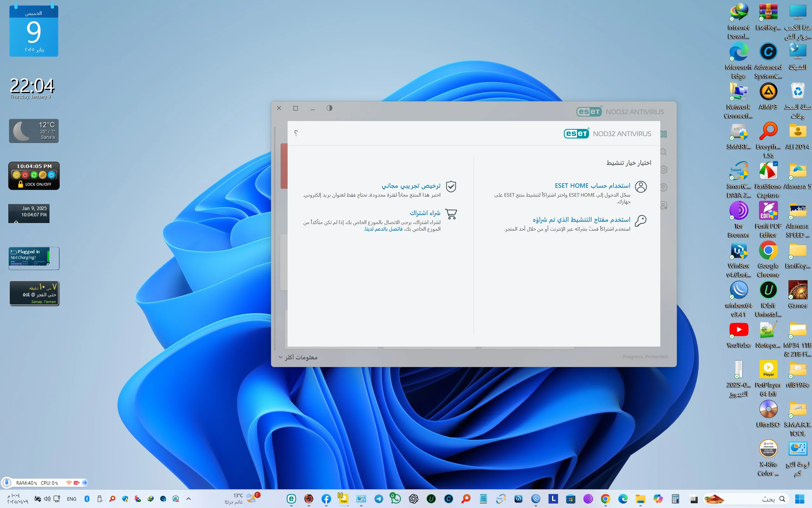This screenshot has width=812, height=508.
Task: Open Calculator from the taskbar
Action: (x=676, y=499)
